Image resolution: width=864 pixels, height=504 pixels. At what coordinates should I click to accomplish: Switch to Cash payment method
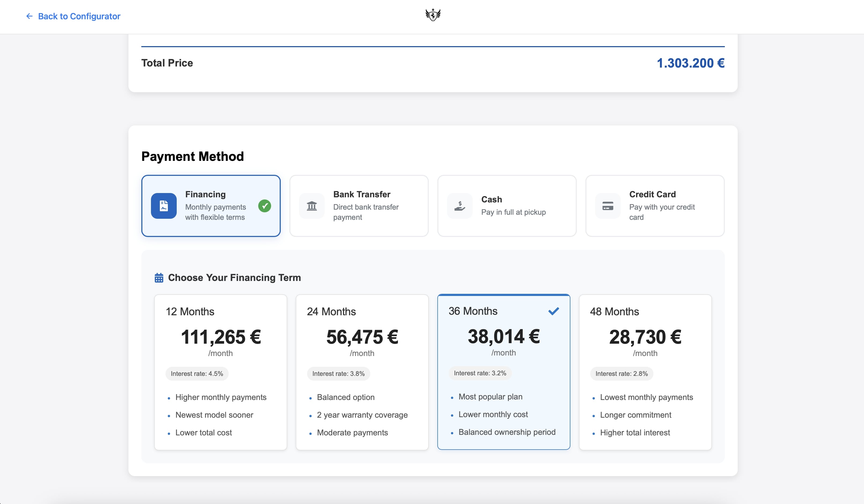[x=507, y=206]
